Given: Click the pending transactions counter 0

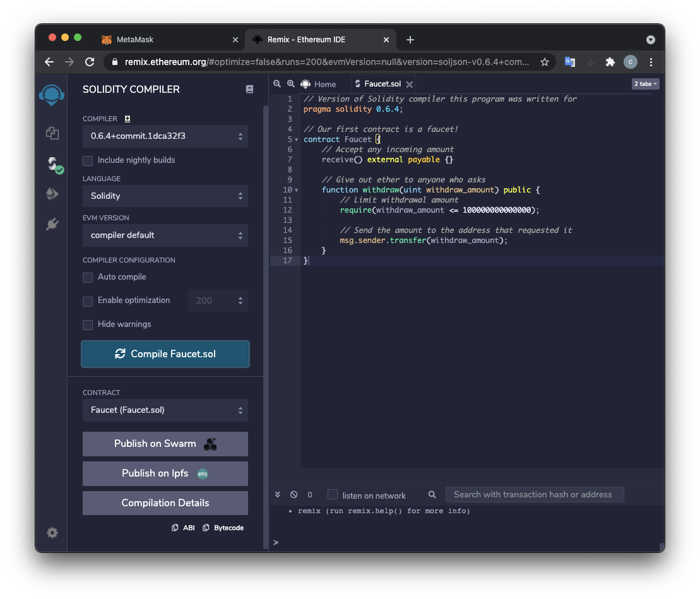Looking at the screenshot, I should click(310, 495).
